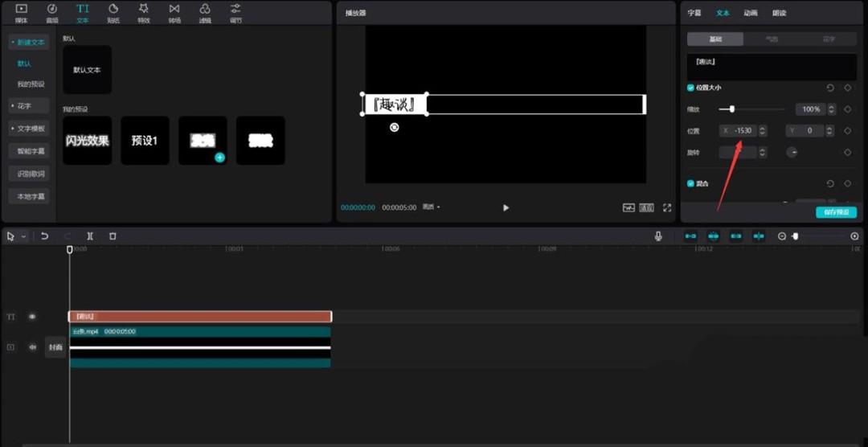Open the 特效 effects panel icon
This screenshot has width=868, height=447.
tap(144, 12)
